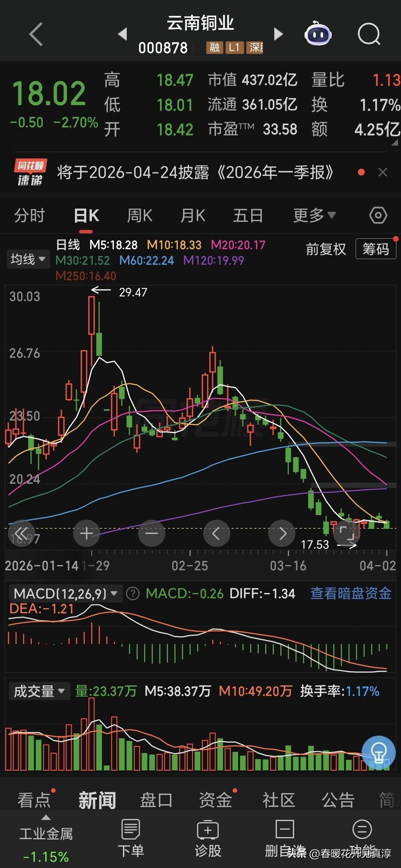The image size is (401, 868).
Task: Open the MACD(12,26,9) indicator dropdown
Action: pyautogui.click(x=65, y=593)
